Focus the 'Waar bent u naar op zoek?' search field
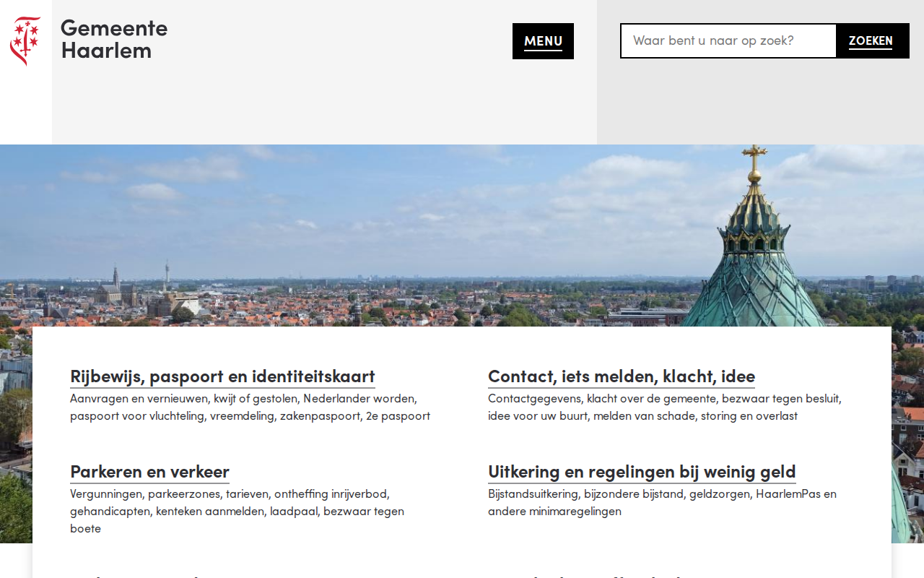The width and height of the screenshot is (924, 578). [x=728, y=40]
